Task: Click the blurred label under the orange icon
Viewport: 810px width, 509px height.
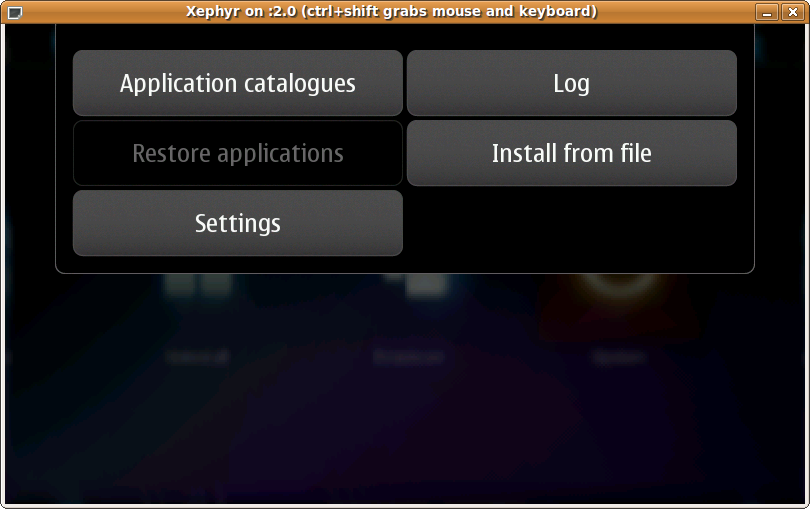Action: pos(619,356)
